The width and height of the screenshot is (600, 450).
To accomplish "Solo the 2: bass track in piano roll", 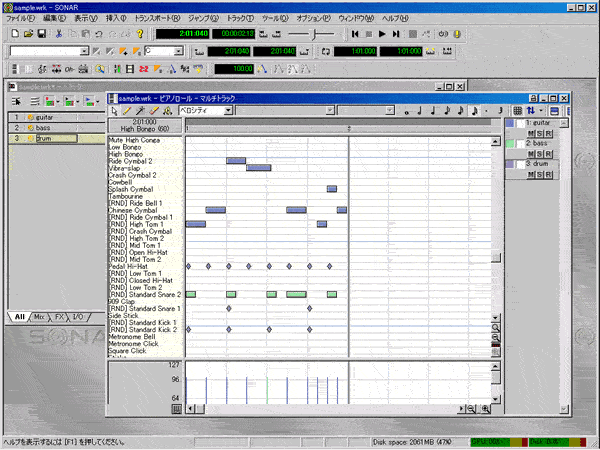I will pyautogui.click(x=539, y=154).
